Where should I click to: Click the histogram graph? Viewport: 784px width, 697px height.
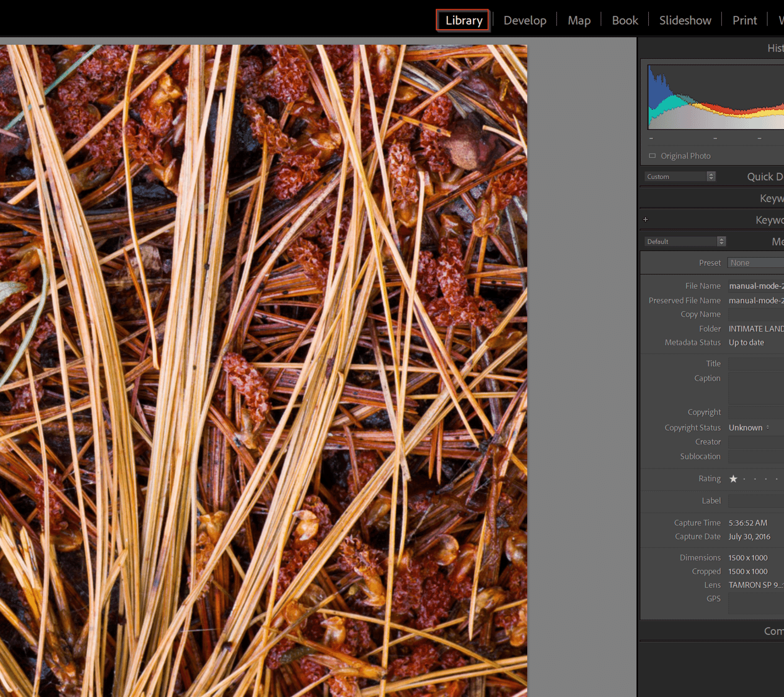(715, 97)
